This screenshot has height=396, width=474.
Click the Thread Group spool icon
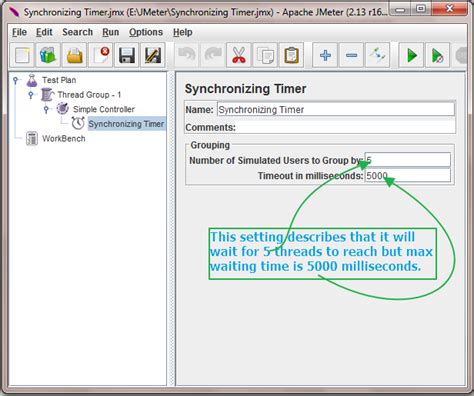(47, 95)
